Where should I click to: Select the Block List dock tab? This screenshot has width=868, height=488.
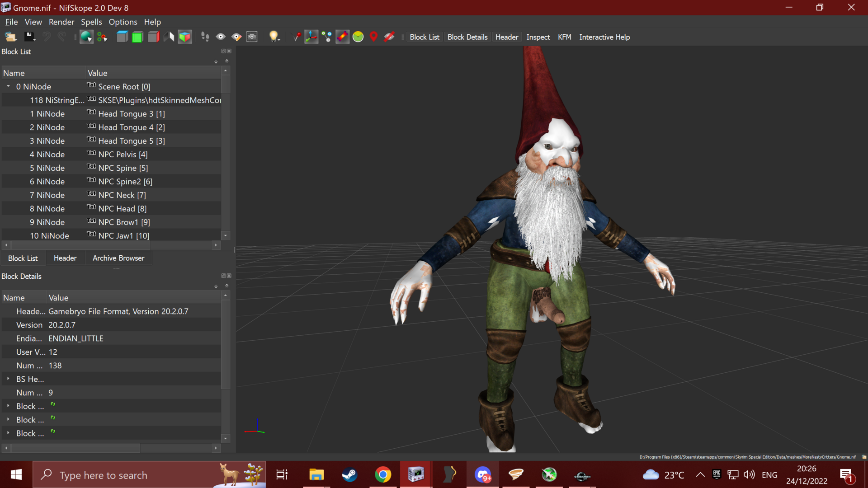pyautogui.click(x=23, y=258)
